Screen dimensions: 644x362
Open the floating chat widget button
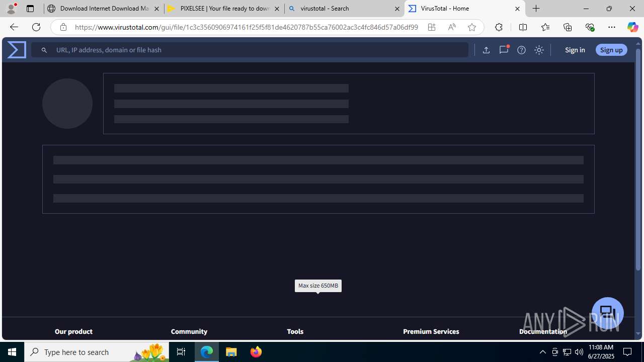[608, 313]
